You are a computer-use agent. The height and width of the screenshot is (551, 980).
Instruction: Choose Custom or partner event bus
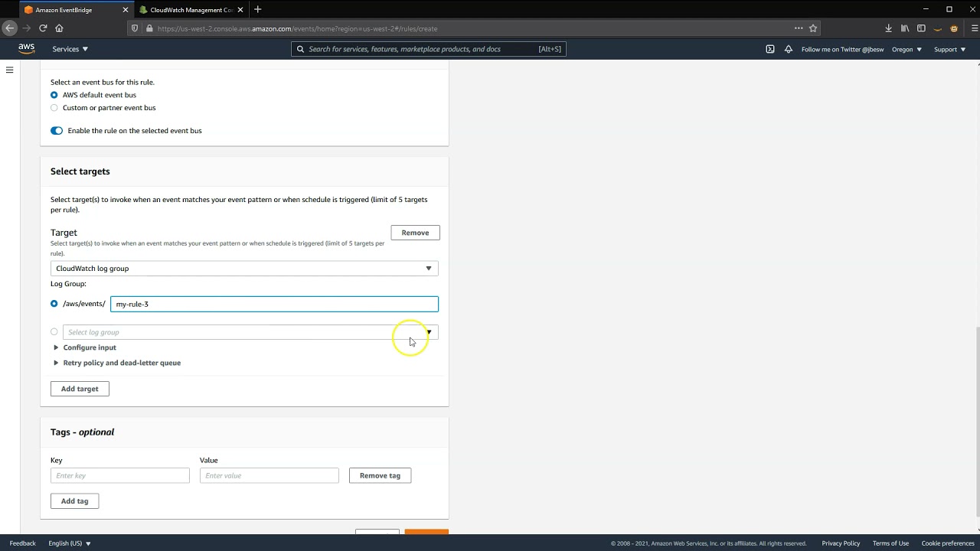click(x=54, y=108)
